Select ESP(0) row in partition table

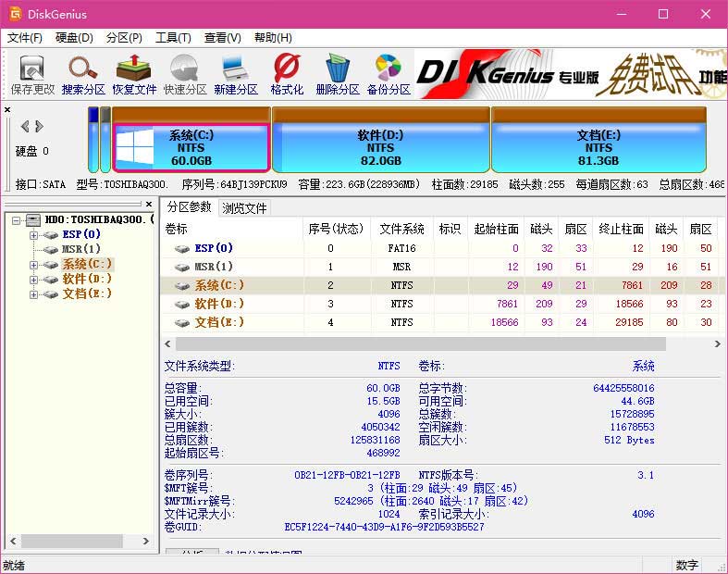[440, 248]
